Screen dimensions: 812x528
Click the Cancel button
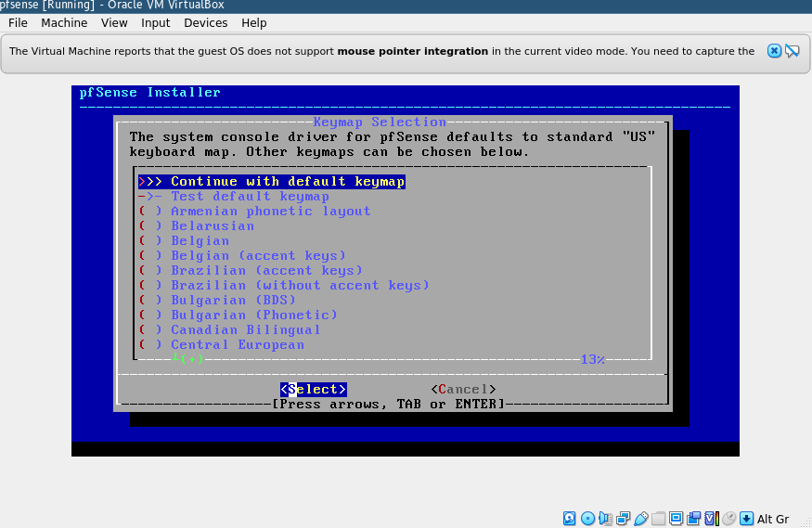pyautogui.click(x=463, y=389)
